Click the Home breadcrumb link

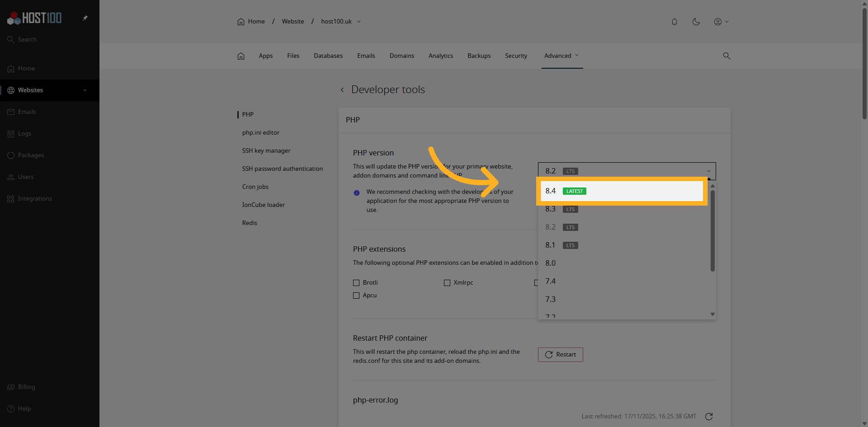coord(251,22)
